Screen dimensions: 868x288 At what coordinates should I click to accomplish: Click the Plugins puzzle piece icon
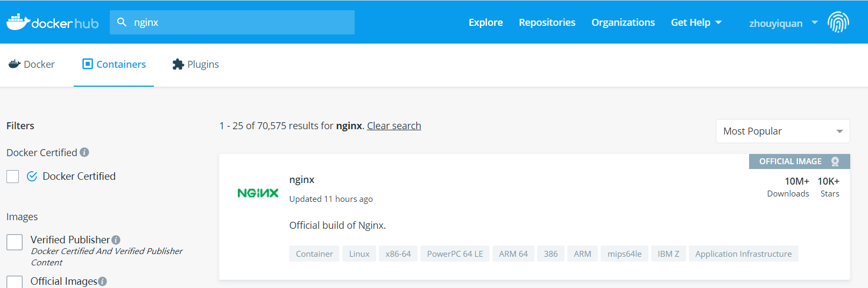pyautogui.click(x=178, y=65)
